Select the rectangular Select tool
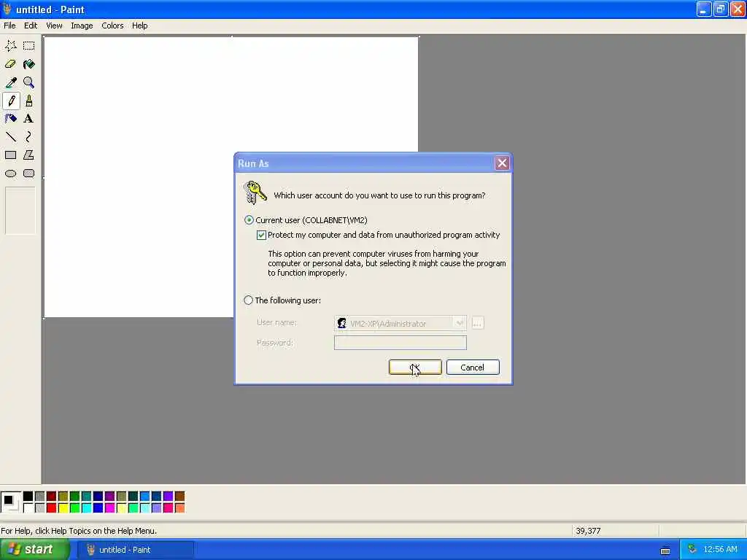Viewport: 747px width, 560px height. coord(28,46)
